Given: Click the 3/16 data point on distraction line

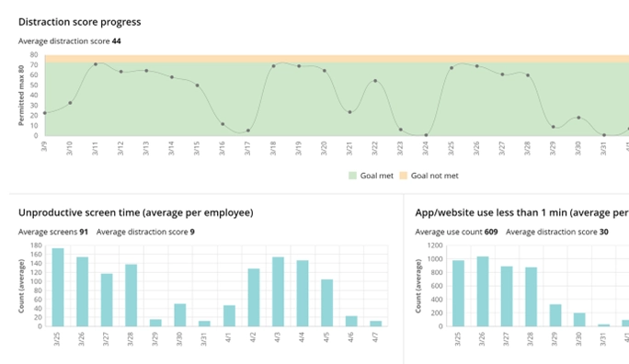Looking at the screenshot, I should click(x=223, y=124).
